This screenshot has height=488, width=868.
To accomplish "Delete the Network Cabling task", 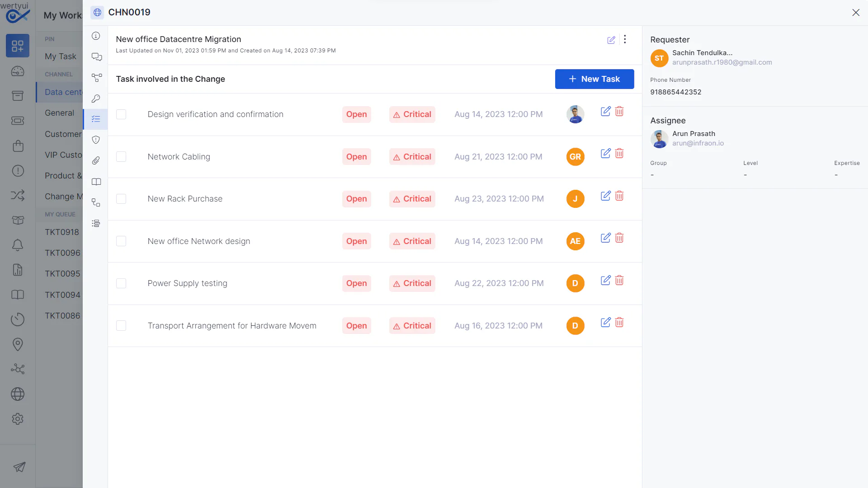I will tap(619, 153).
